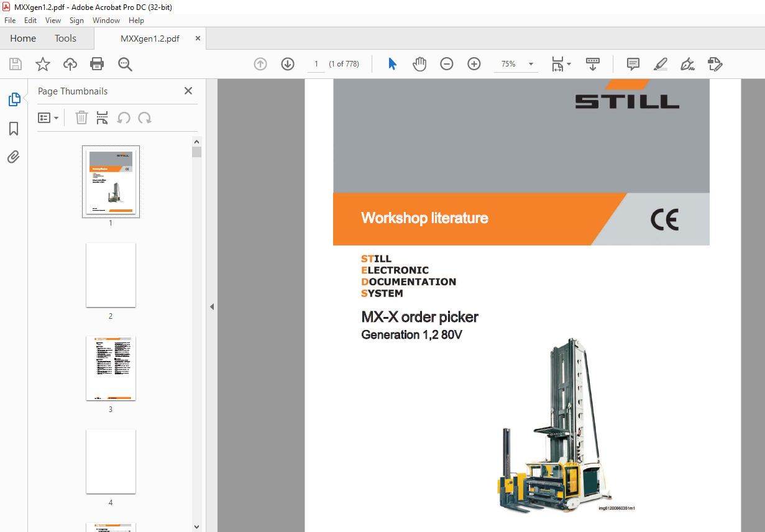Image resolution: width=765 pixels, height=532 pixels.
Task: Select page 3 thumbnail
Action: [111, 368]
